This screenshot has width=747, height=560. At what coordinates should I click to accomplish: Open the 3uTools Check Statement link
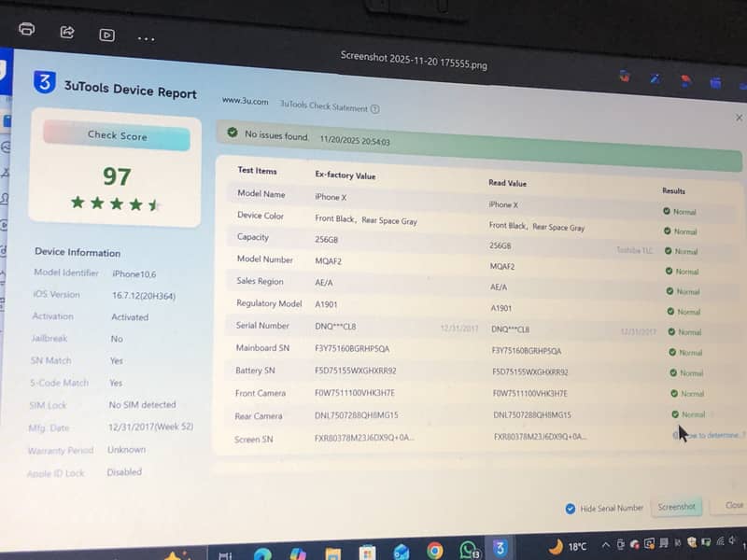coord(324,106)
